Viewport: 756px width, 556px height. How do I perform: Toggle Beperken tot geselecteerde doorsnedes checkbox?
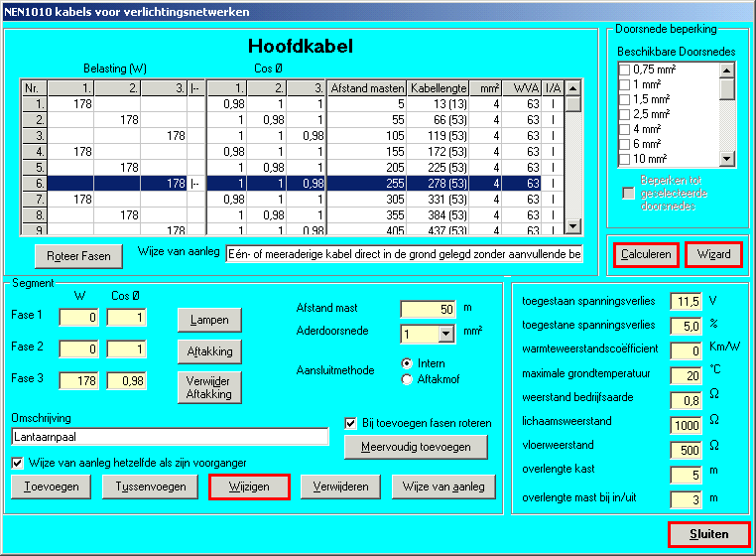point(628,193)
